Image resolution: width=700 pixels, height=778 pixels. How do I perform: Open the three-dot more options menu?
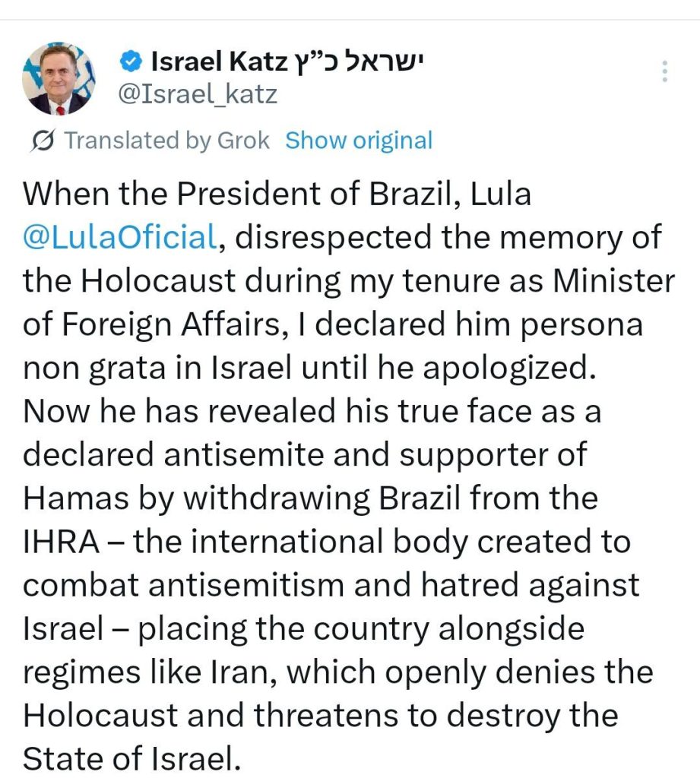[x=664, y=71]
